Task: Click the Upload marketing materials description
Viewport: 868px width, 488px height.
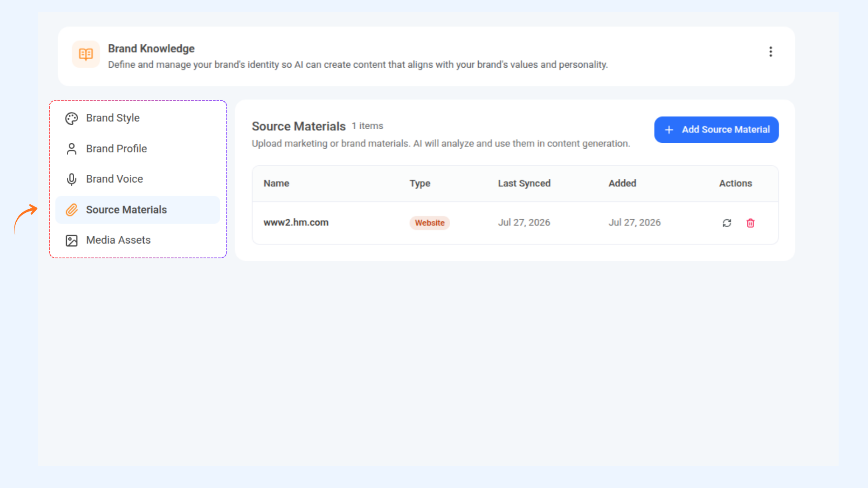Action: tap(441, 144)
